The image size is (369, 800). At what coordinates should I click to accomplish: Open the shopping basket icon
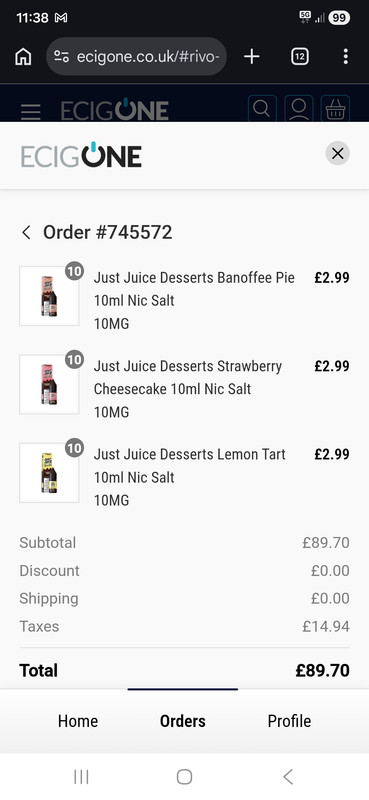tap(335, 109)
